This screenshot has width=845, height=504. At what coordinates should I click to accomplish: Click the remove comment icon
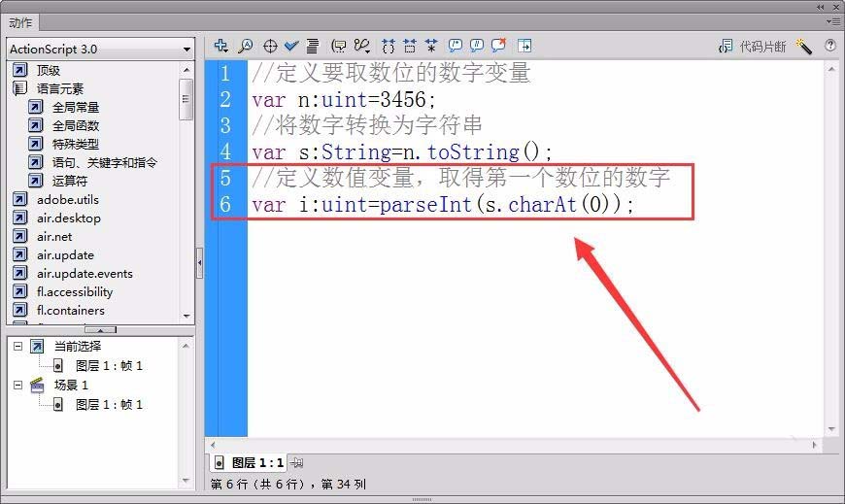coord(499,46)
